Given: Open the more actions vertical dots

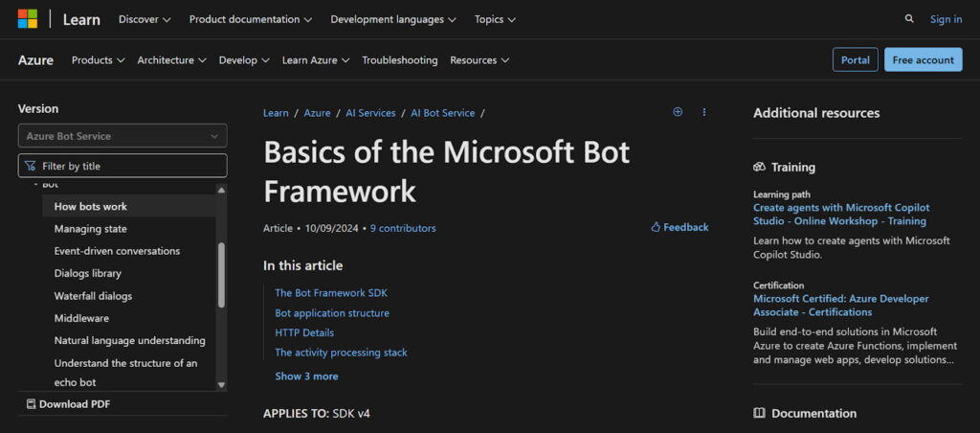Looking at the screenshot, I should pyautogui.click(x=704, y=112).
